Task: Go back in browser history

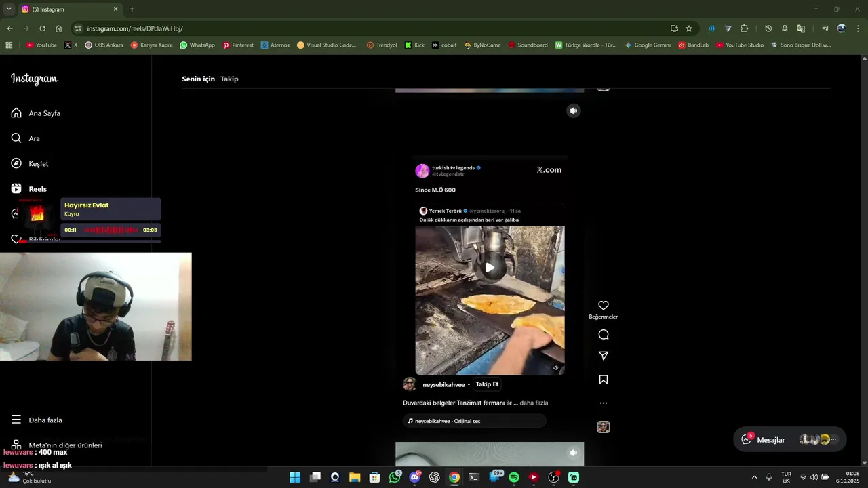Action: pyautogui.click(x=9, y=28)
